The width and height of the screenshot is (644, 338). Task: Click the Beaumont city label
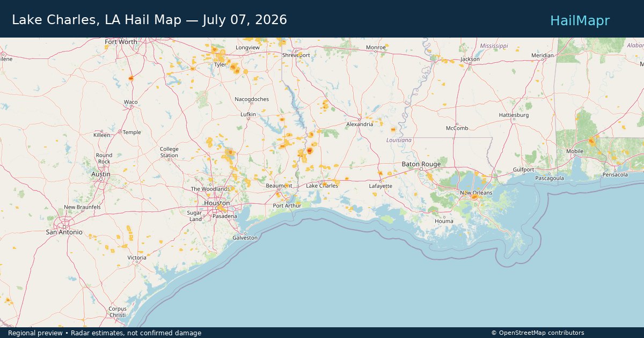[279, 186]
